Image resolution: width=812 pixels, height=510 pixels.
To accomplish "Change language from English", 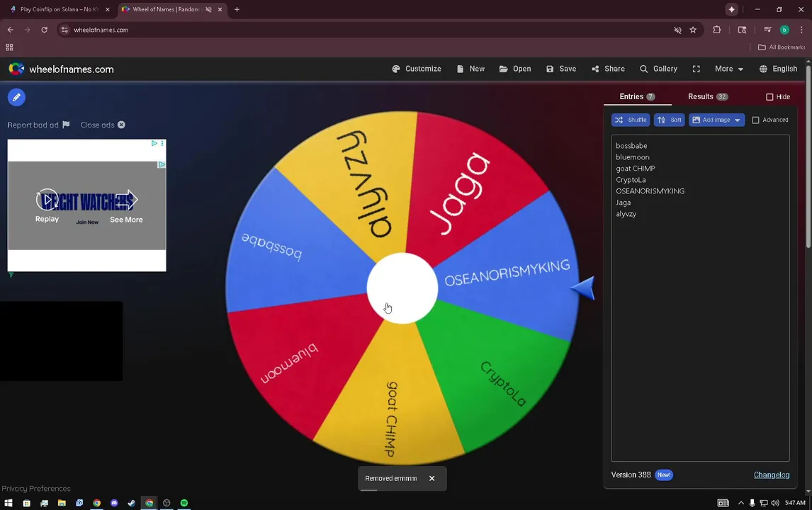I will pos(778,69).
